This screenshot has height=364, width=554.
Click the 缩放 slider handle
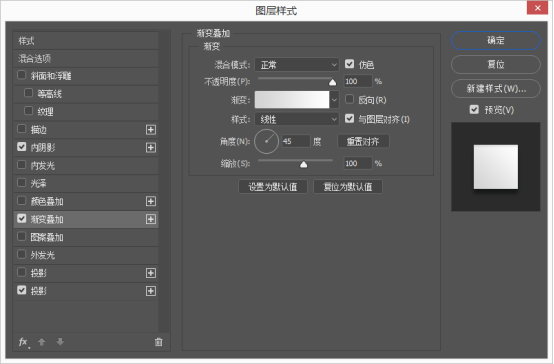click(x=303, y=164)
